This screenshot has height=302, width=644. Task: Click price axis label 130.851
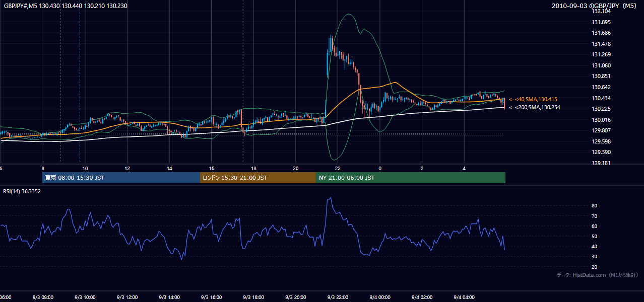(602, 76)
